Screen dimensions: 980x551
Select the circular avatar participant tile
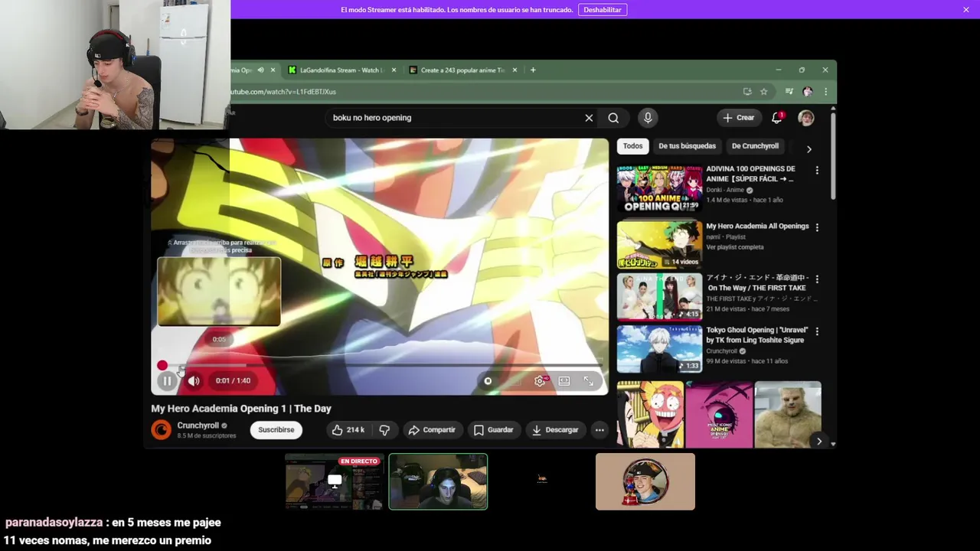coord(645,481)
